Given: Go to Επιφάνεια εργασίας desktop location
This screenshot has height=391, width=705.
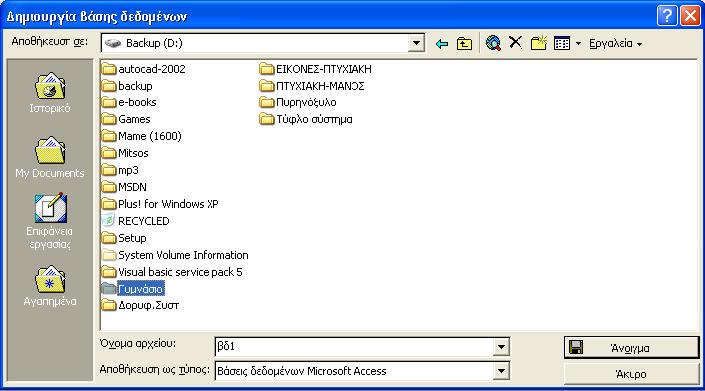Looking at the screenshot, I should 49,221.
